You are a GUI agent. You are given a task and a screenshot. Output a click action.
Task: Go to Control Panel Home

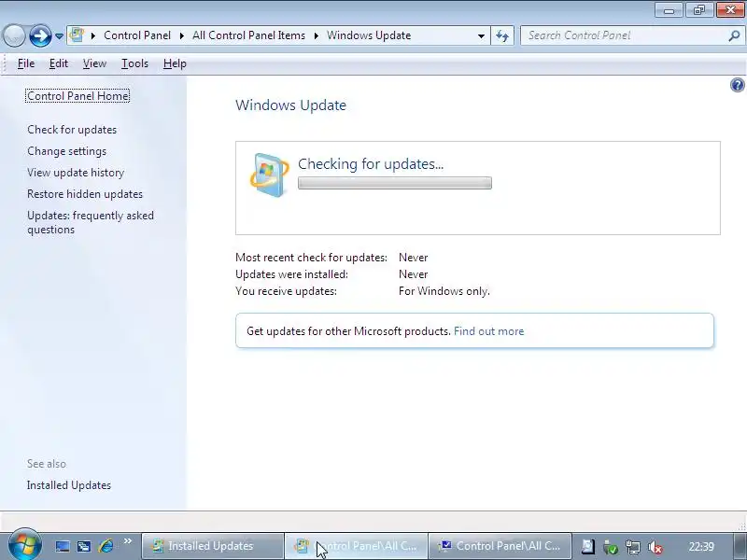coord(78,96)
